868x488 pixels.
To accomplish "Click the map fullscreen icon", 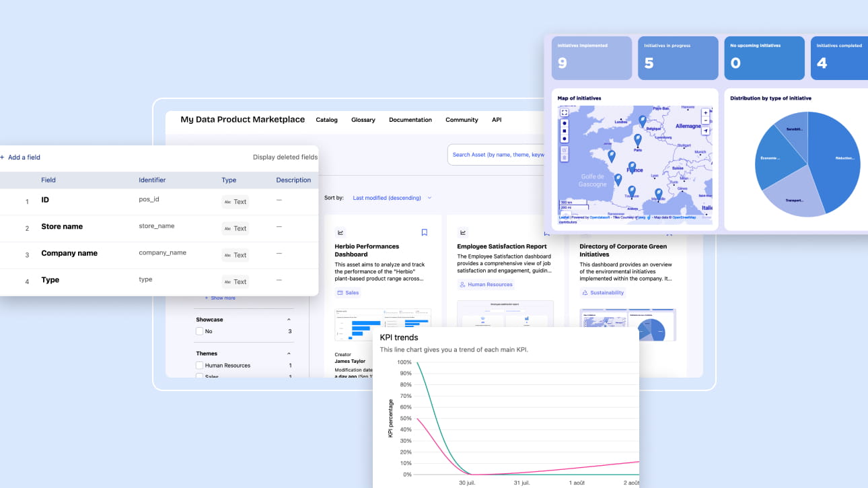I will click(564, 112).
